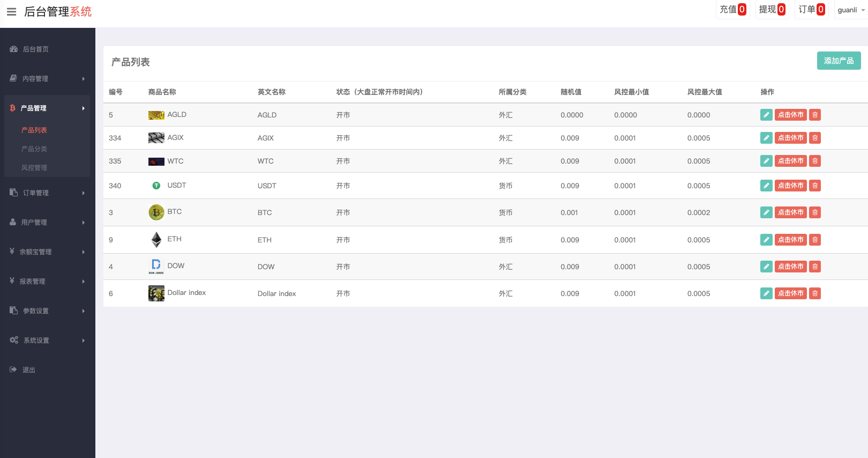Toggle BTC market status via 点击休市
Image resolution: width=868 pixels, height=458 pixels.
click(790, 212)
